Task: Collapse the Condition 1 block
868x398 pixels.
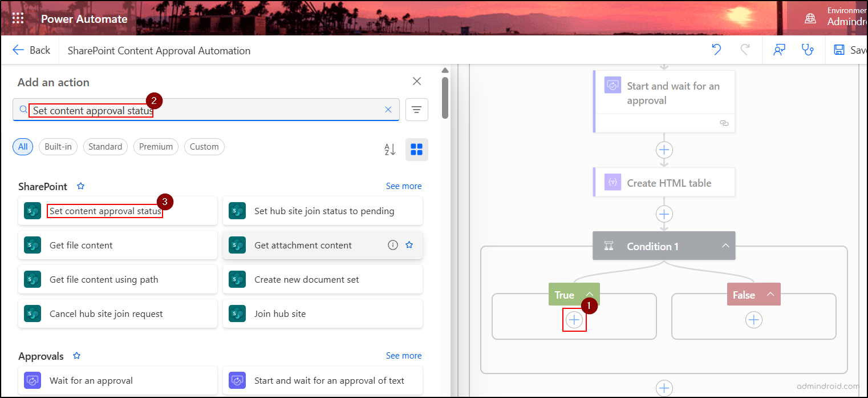Action: click(725, 246)
